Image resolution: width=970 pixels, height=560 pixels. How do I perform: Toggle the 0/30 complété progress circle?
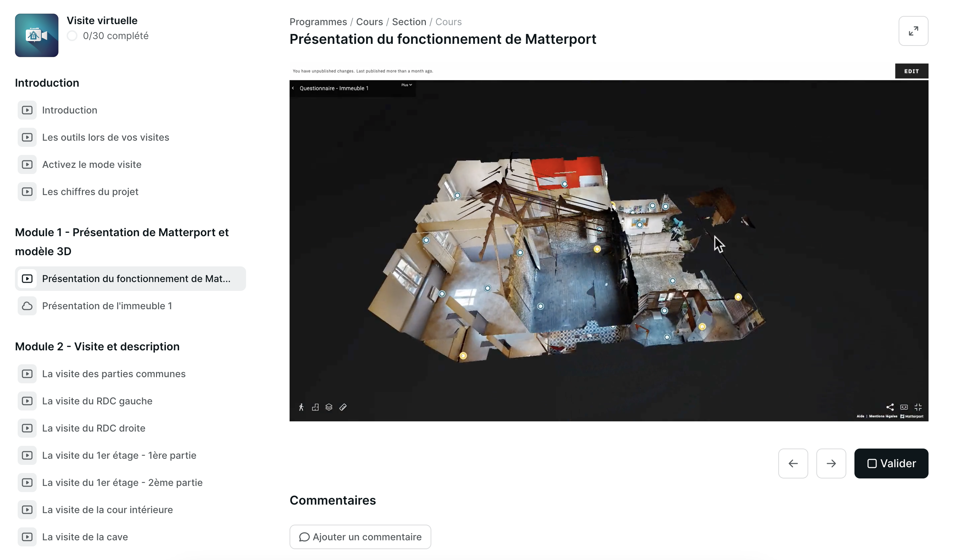pyautogui.click(x=72, y=36)
